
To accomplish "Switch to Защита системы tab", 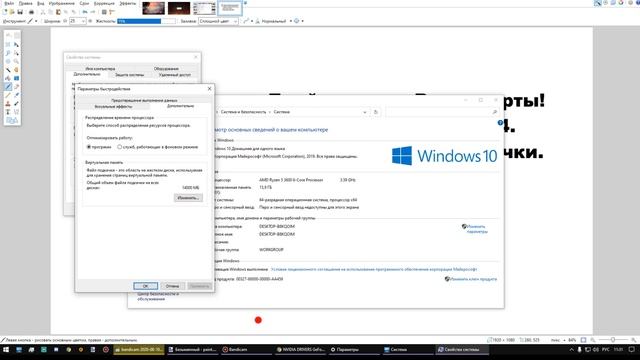I will coord(129,75).
